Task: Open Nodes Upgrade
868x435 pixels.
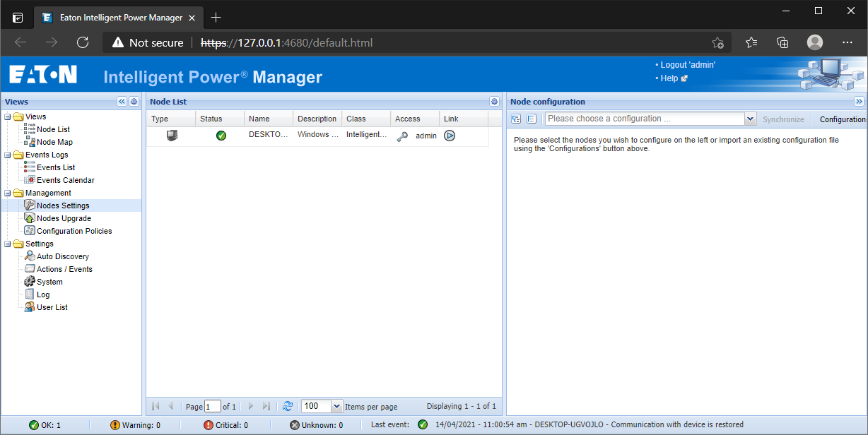Action: pyautogui.click(x=64, y=218)
